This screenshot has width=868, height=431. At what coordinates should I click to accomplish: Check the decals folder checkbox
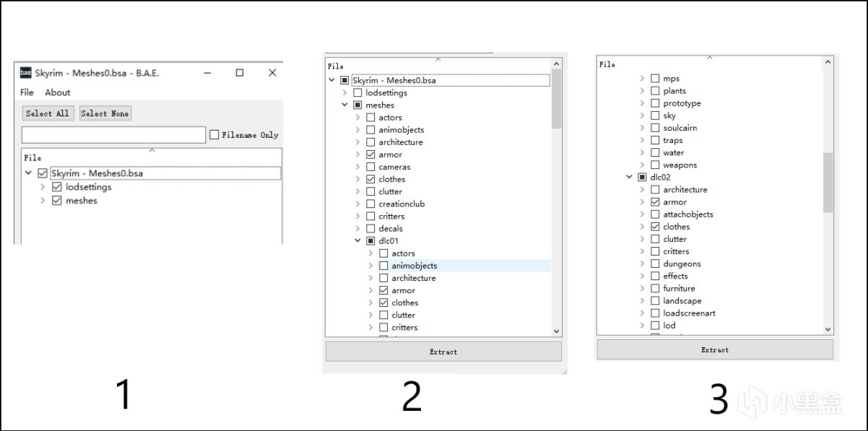(x=370, y=228)
